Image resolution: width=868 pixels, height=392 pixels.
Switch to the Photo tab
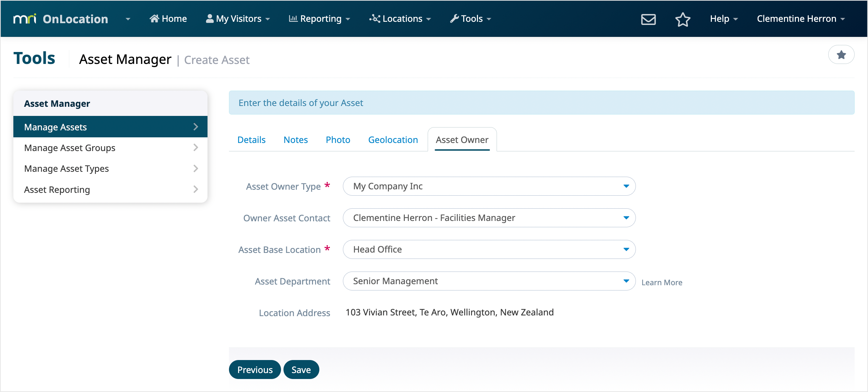pyautogui.click(x=338, y=140)
